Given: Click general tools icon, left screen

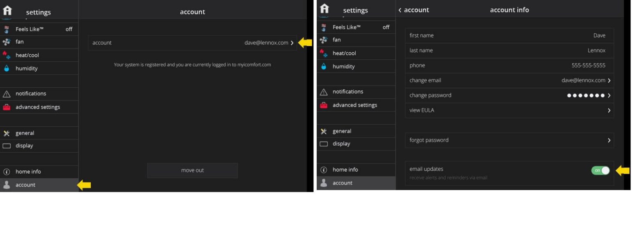Looking at the screenshot, I should coord(6,133).
